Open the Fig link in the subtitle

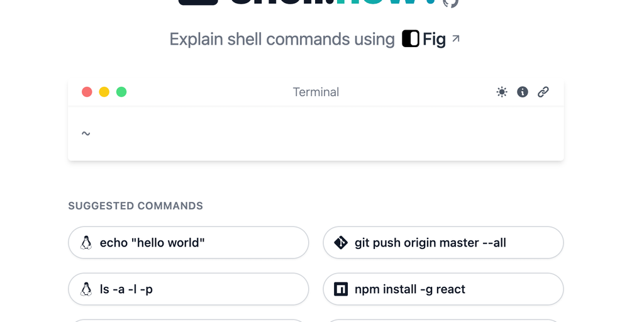(434, 39)
